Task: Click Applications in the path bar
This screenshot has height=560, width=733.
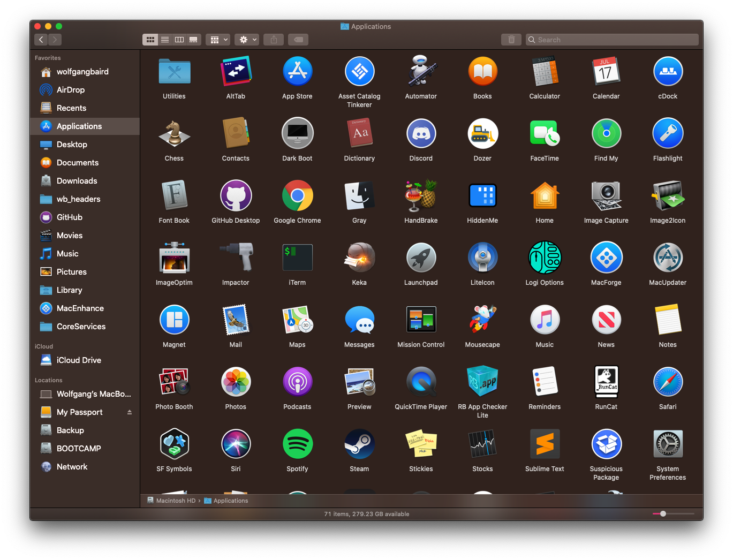Action: tap(226, 501)
